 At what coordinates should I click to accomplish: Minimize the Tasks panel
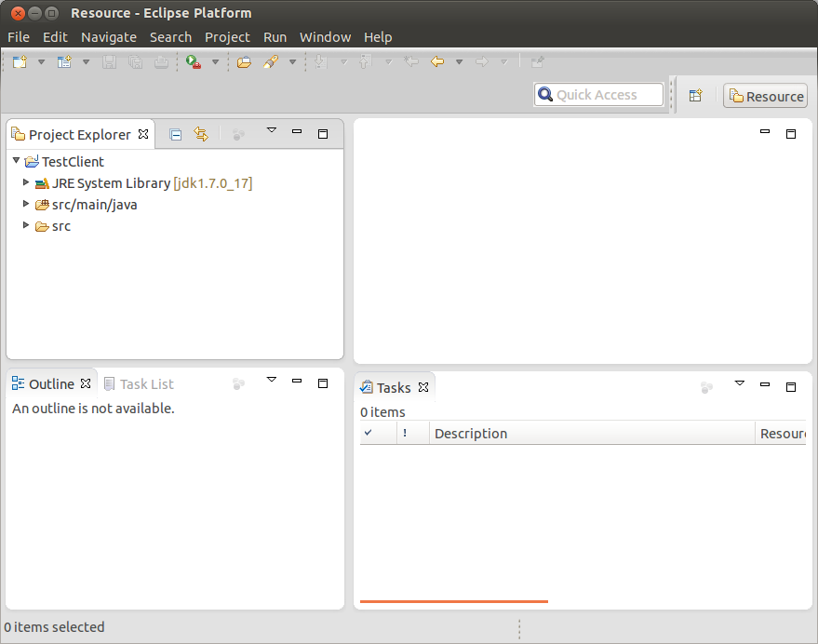(x=765, y=384)
